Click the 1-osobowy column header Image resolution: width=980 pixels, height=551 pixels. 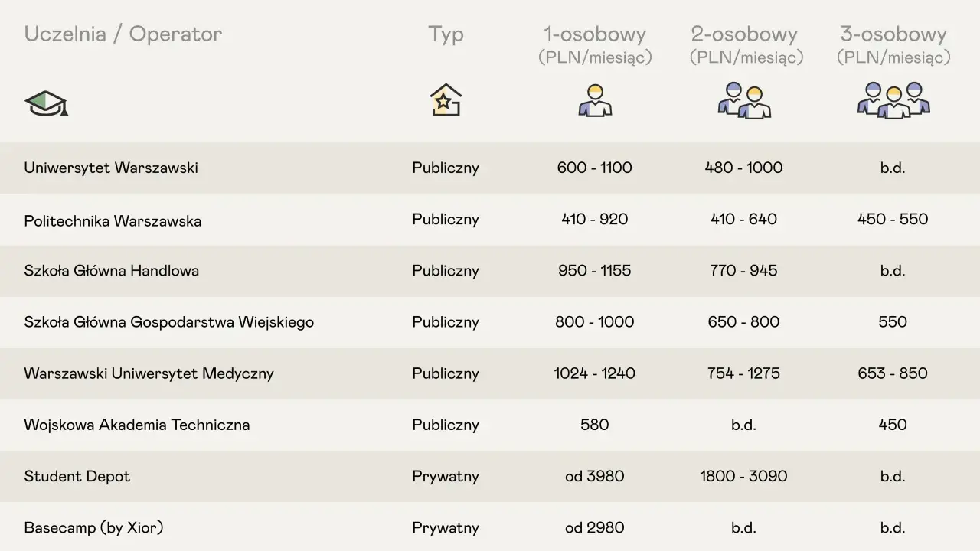[x=595, y=44]
